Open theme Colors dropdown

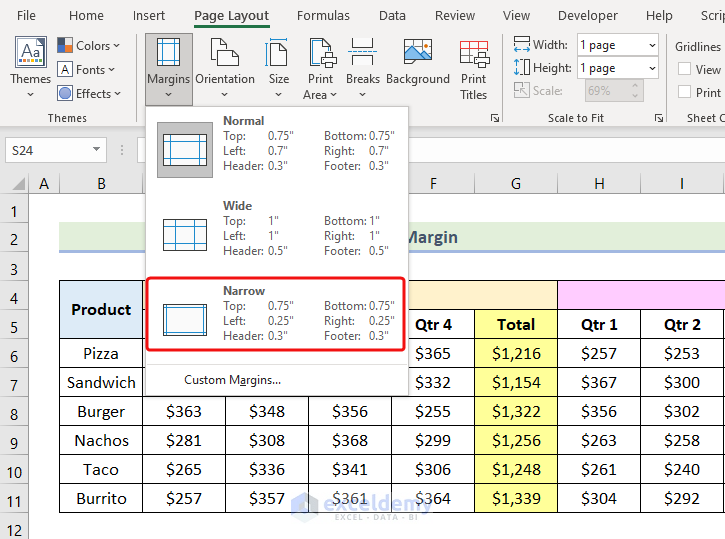[x=89, y=45]
